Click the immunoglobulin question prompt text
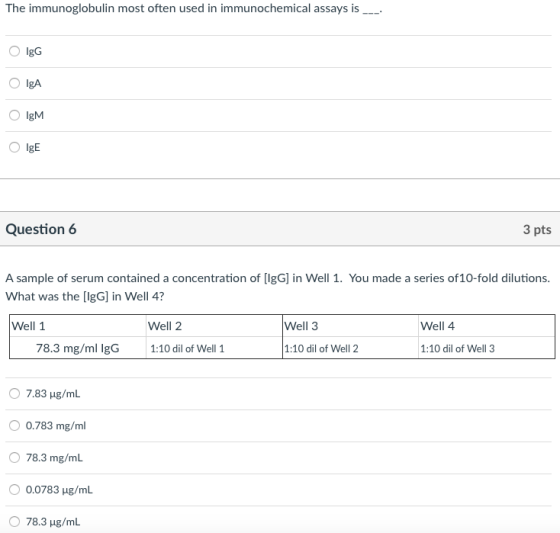 (x=194, y=8)
